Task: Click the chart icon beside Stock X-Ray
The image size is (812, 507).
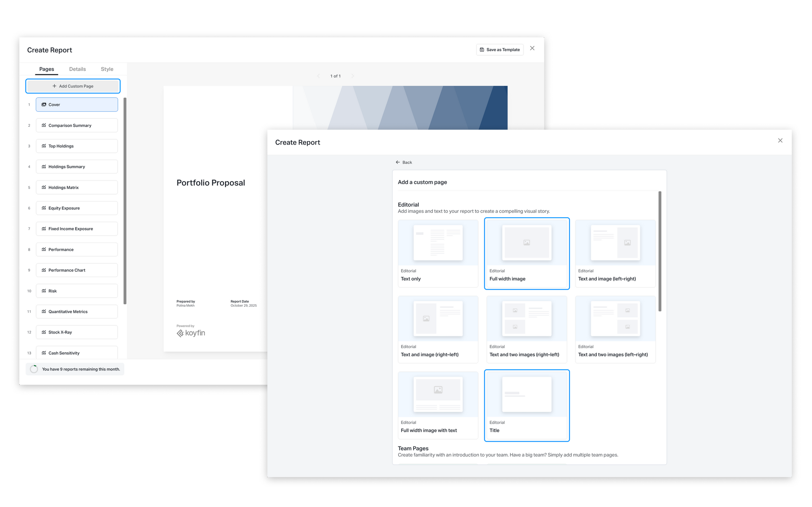Action: [44, 332]
